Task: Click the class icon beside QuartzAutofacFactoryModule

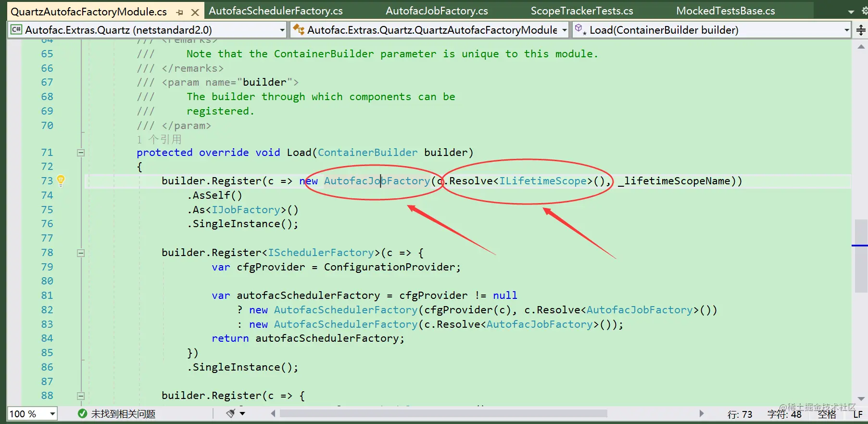Action: click(x=299, y=30)
